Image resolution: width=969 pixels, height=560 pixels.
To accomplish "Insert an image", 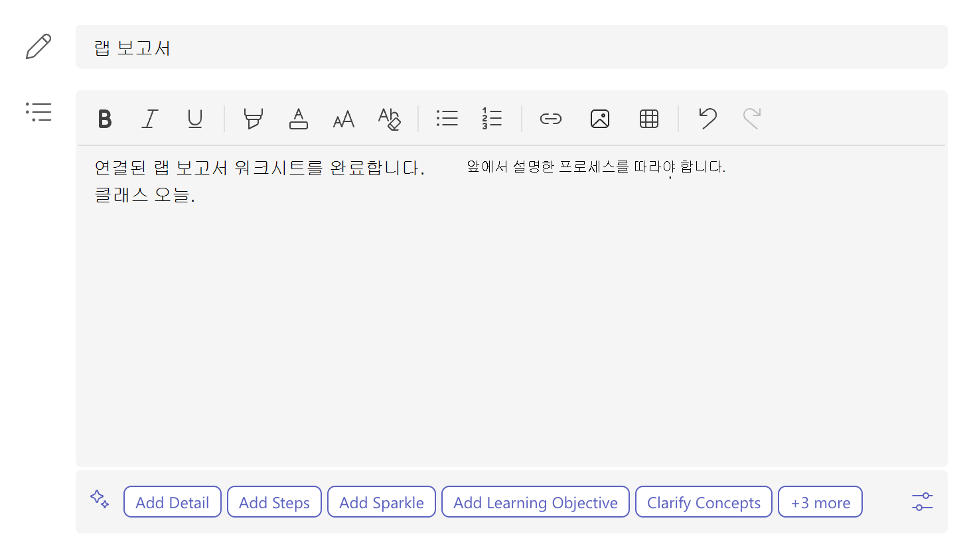I will click(599, 119).
